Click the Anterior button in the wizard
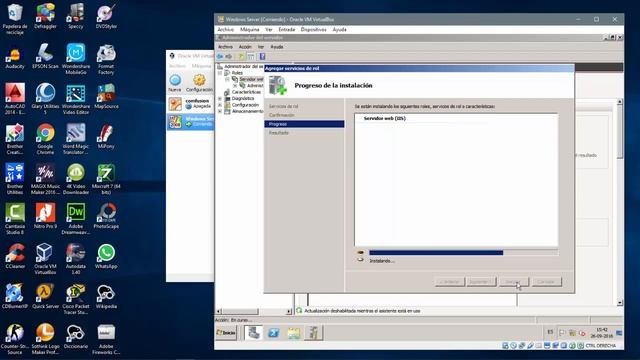Image resolution: width=640 pixels, height=360 pixels. [450, 282]
